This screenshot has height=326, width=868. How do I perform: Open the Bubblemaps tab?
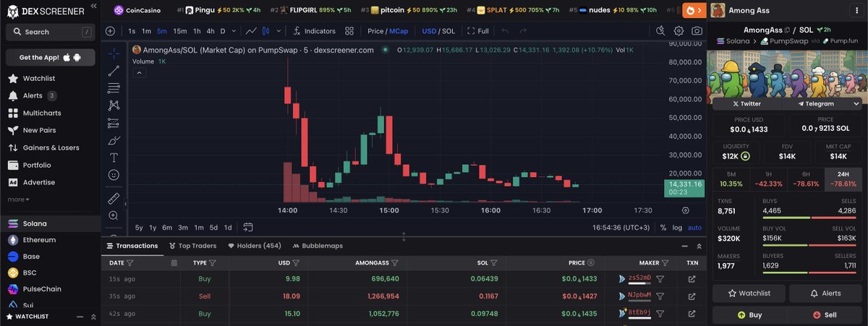pos(317,246)
